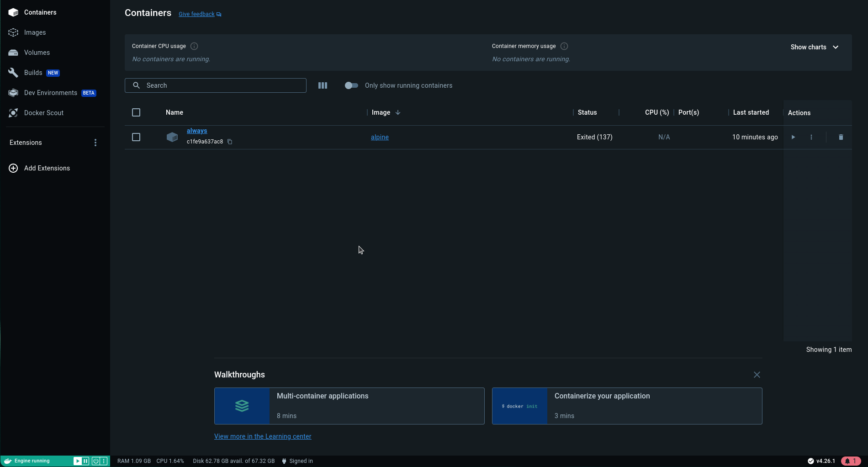This screenshot has height=467, width=868.
Task: Click the Docker whale engine icon
Action: 8,461
